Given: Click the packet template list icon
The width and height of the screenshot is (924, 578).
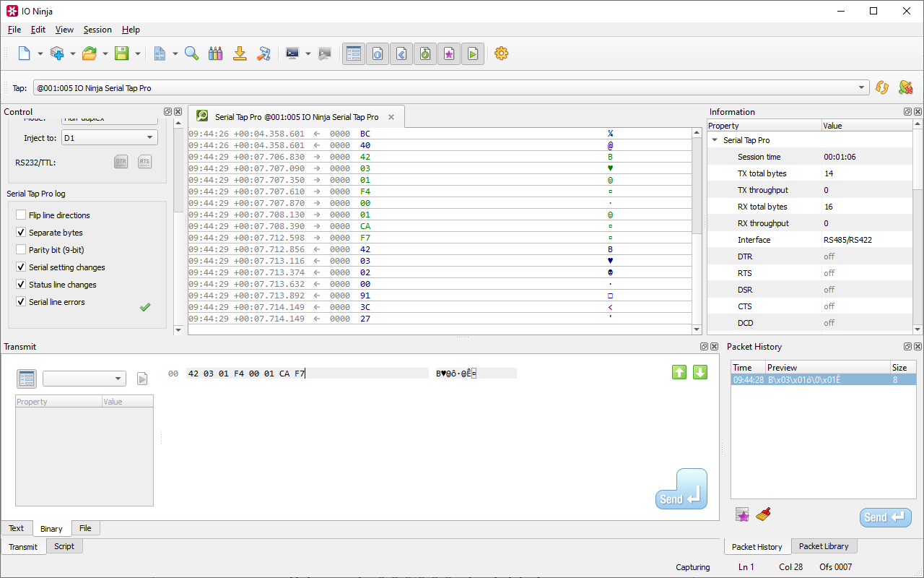Looking at the screenshot, I should click(x=27, y=379).
